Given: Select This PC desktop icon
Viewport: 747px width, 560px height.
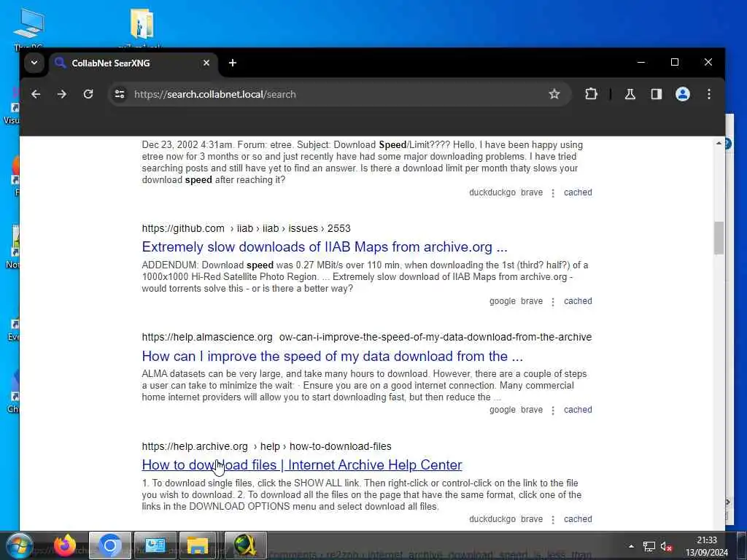Looking at the screenshot, I should click(28, 28).
